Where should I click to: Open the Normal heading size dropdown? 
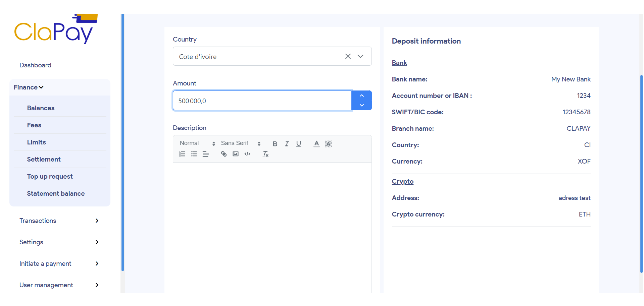[x=197, y=143]
